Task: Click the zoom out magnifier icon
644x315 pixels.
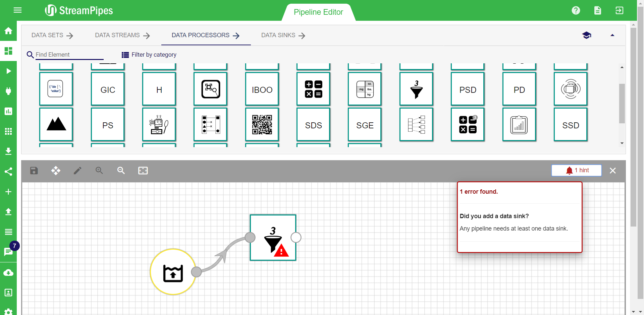Action: 121,171
